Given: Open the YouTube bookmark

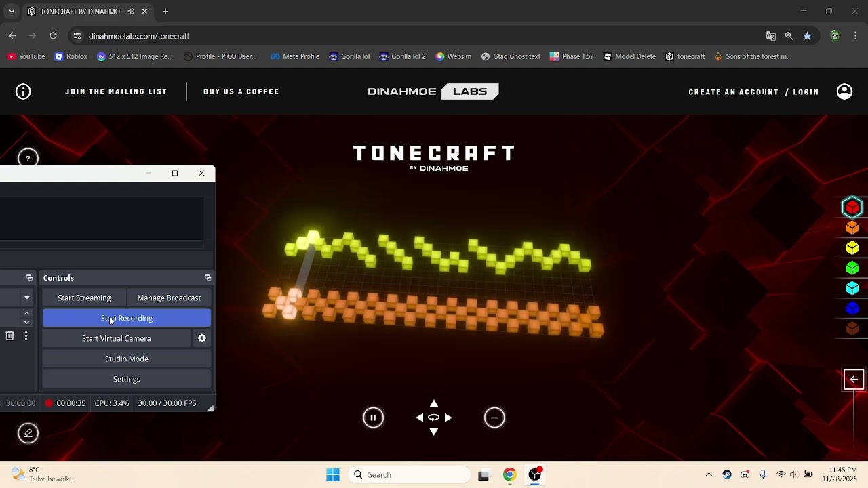Looking at the screenshot, I should pos(26,56).
